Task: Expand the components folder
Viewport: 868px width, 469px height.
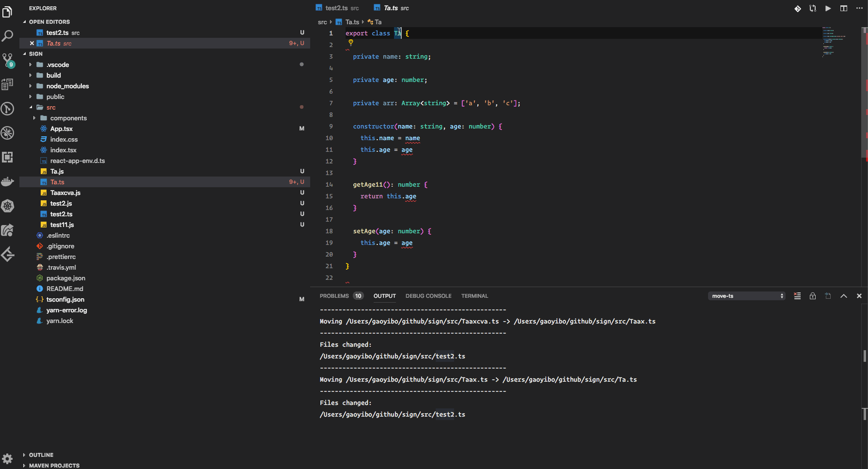Action: (x=68, y=118)
